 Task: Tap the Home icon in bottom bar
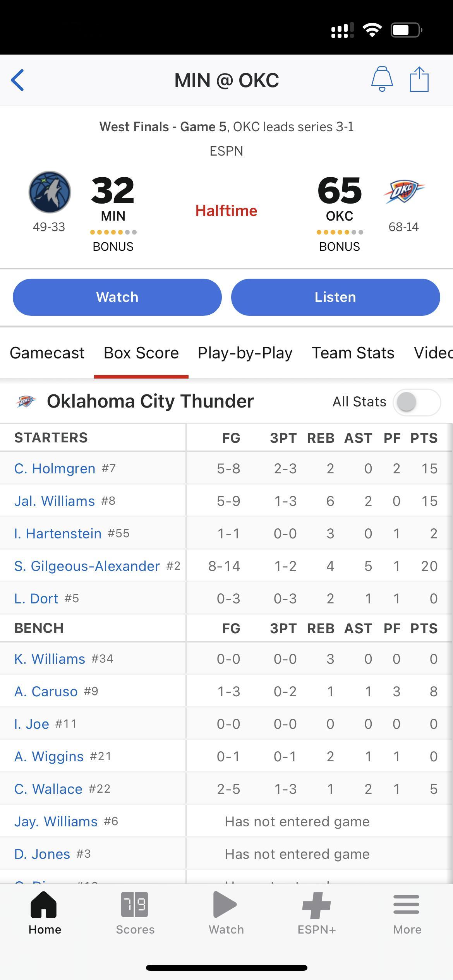pos(45,913)
